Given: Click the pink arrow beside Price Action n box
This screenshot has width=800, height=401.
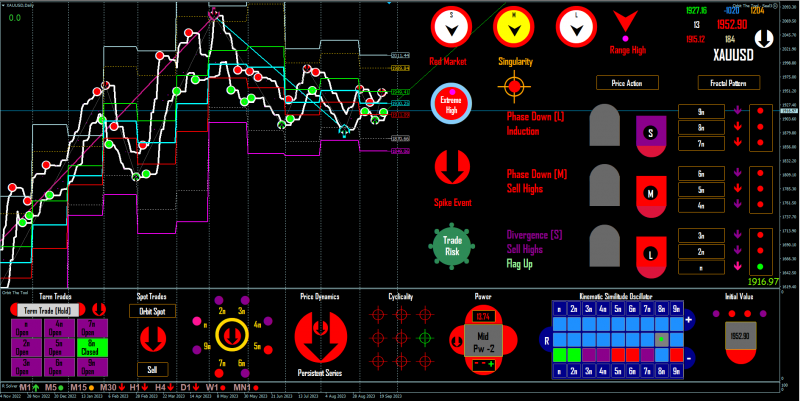Looking at the screenshot, I should coord(738,266).
